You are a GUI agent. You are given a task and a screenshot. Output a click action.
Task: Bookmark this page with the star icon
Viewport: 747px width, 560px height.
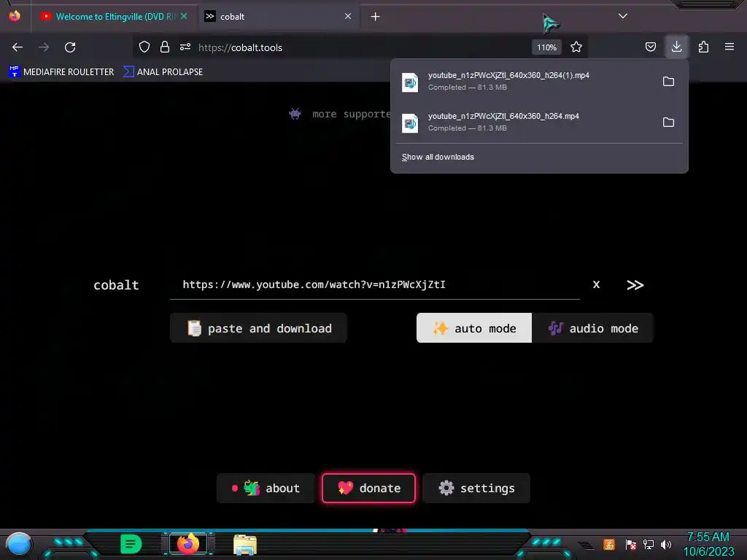click(576, 47)
